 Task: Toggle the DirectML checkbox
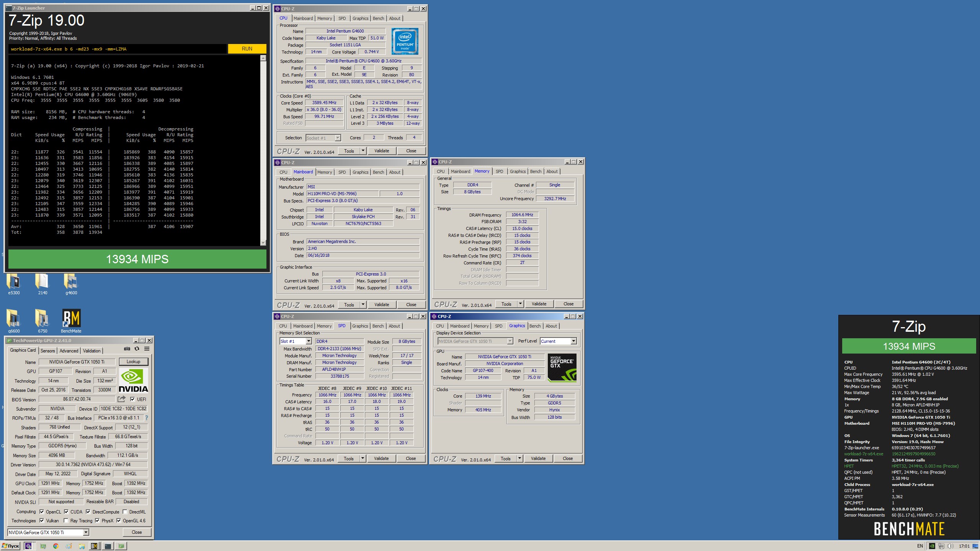[125, 512]
